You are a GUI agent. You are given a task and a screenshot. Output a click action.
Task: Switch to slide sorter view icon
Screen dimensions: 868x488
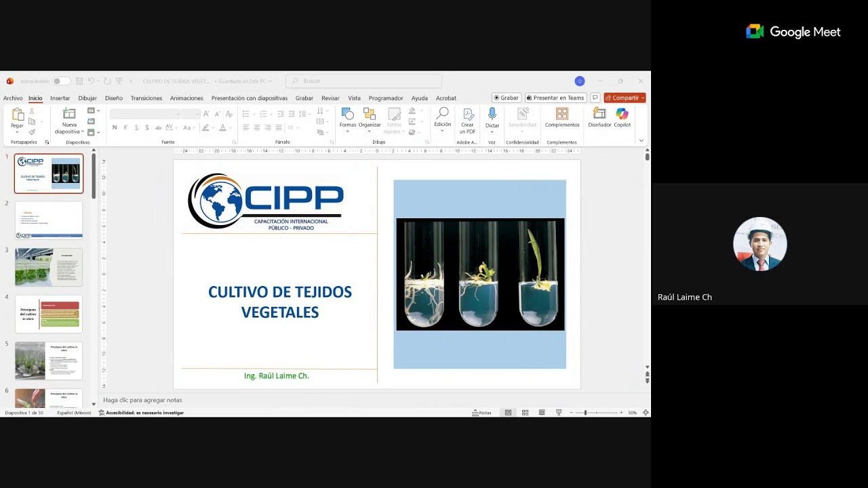pos(525,412)
